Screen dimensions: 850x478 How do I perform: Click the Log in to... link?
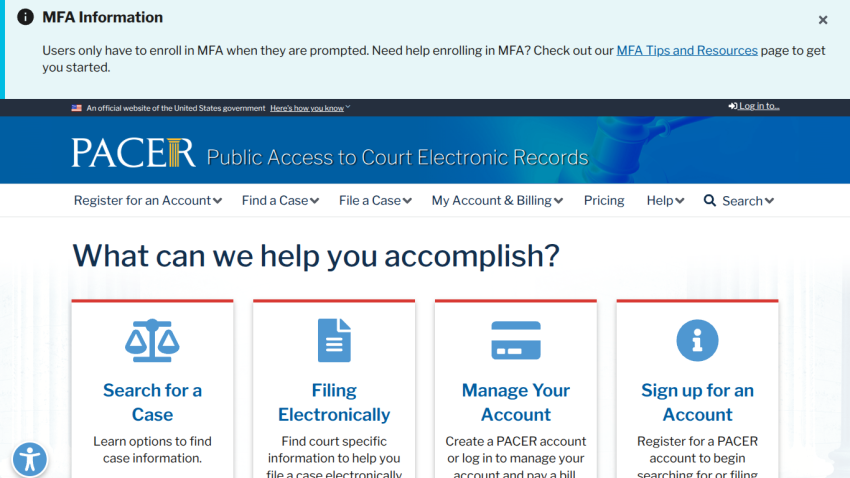click(754, 106)
